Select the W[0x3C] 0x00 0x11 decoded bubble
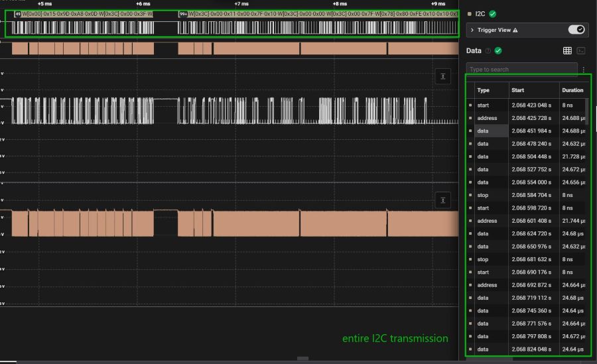 click(x=318, y=14)
